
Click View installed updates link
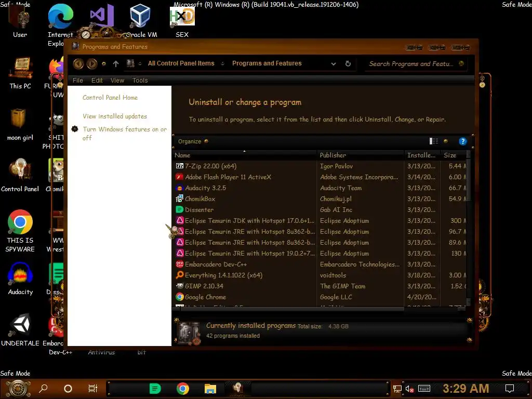(x=115, y=116)
